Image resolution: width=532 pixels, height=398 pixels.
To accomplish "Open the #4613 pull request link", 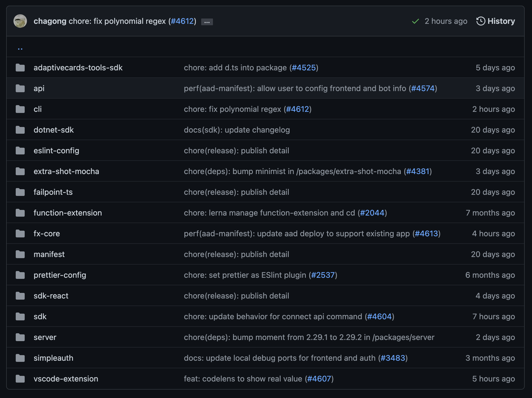I will pos(426,233).
